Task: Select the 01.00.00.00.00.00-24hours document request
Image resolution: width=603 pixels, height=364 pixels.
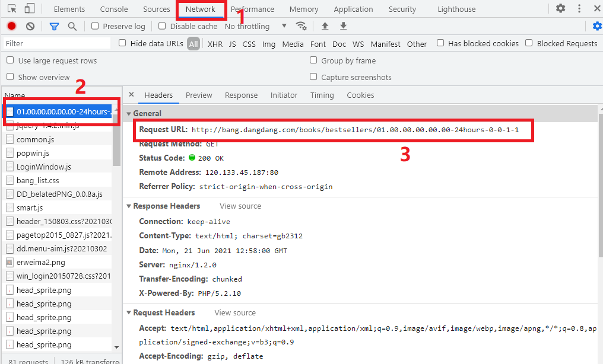Action: pyautogui.click(x=58, y=111)
